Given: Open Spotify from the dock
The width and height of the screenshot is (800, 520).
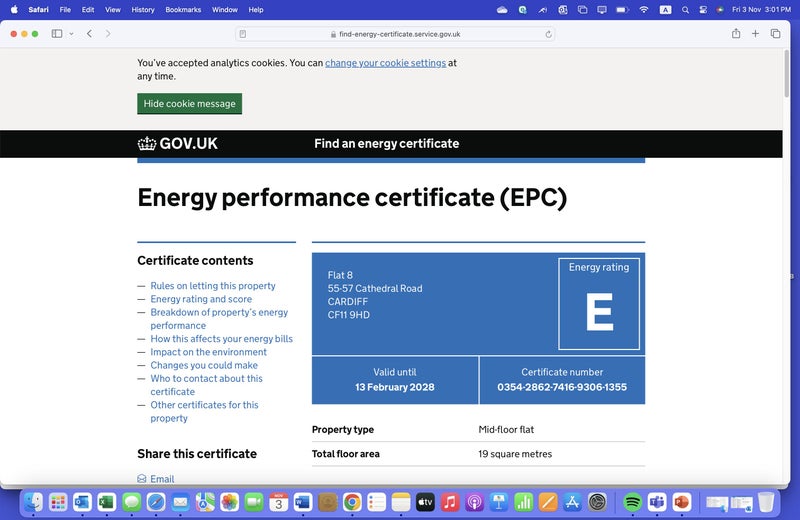Looking at the screenshot, I should coord(632,502).
